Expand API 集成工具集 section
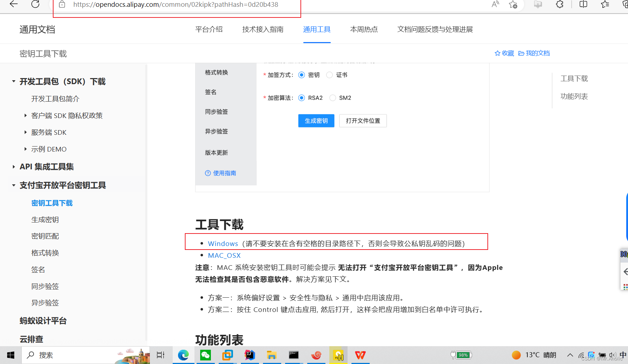628x364 pixels. [x=14, y=166]
